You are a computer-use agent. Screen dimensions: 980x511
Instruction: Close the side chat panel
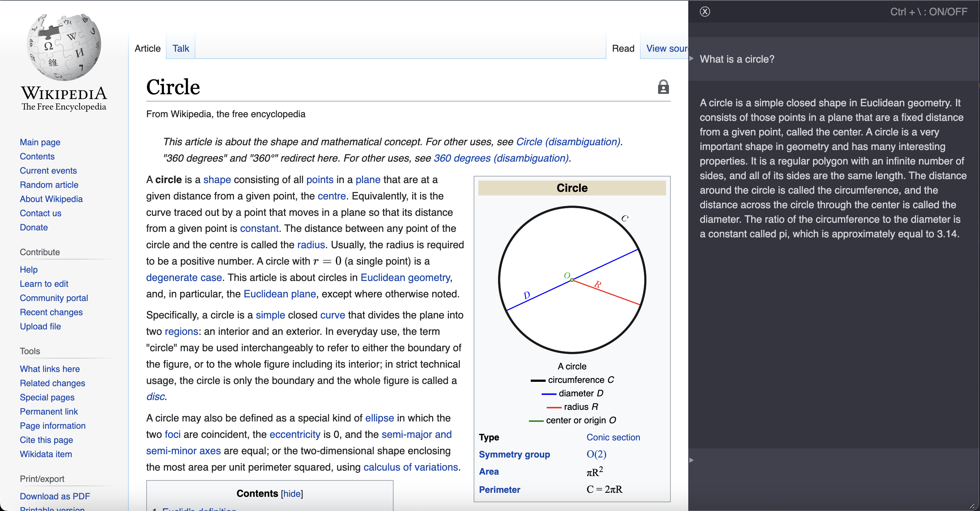[705, 11]
